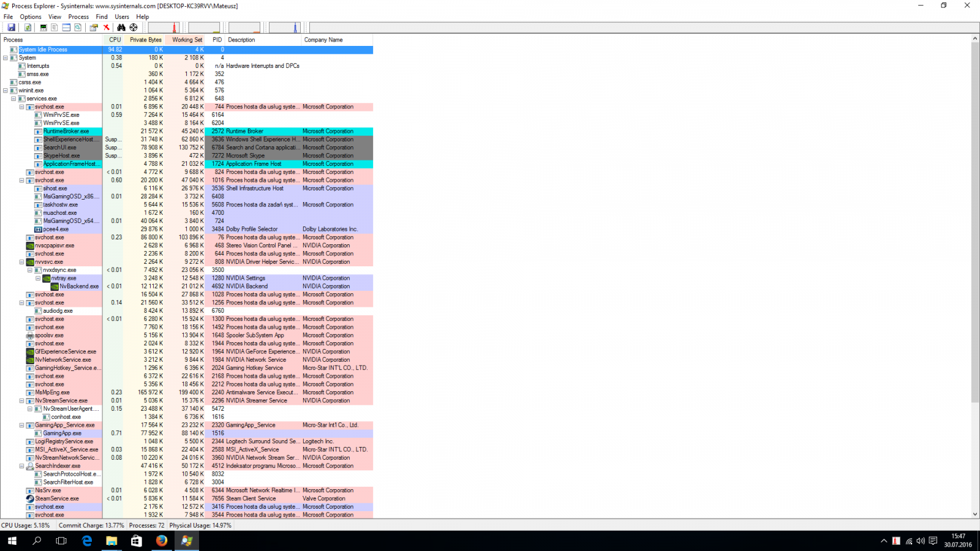
Task: Open the Windows Store taskbar icon
Action: point(137,541)
